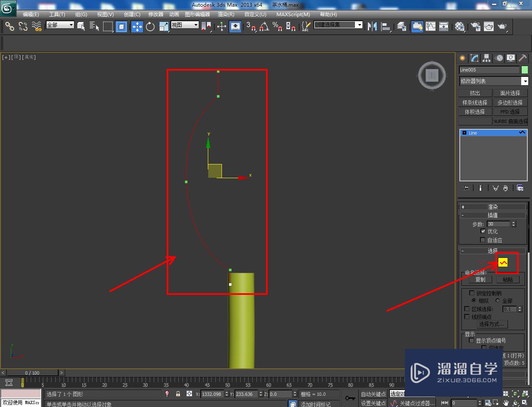The height and width of the screenshot is (407, 532).
Task: Click Configure Modifier Sets icon
Action: coord(520,188)
